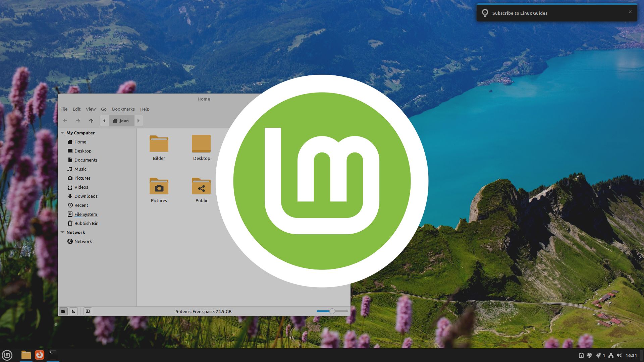
Task: Click the jean home path button
Action: pos(121,121)
